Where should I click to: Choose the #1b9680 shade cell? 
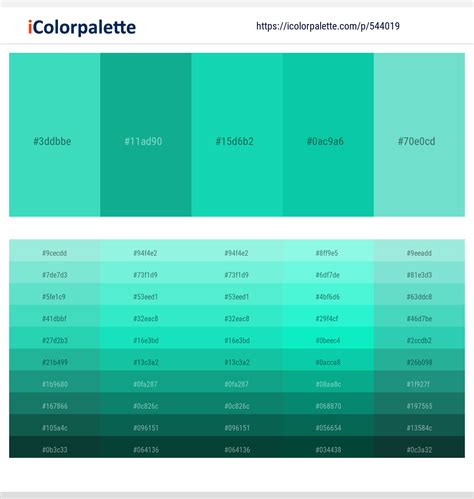pos(55,384)
